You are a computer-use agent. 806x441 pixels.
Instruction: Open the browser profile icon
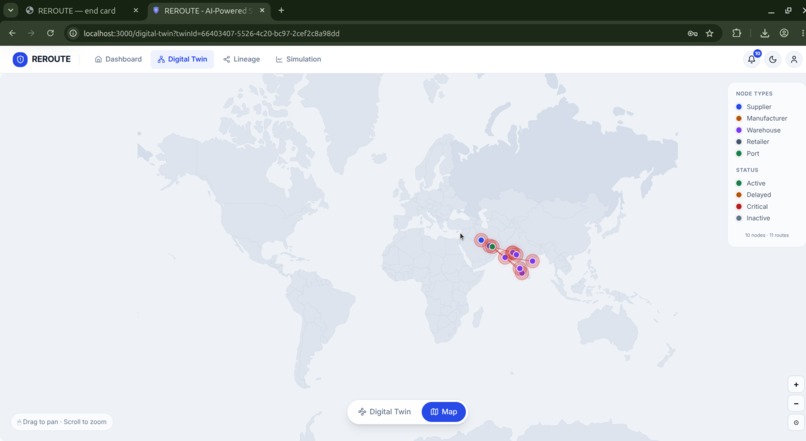coord(784,33)
